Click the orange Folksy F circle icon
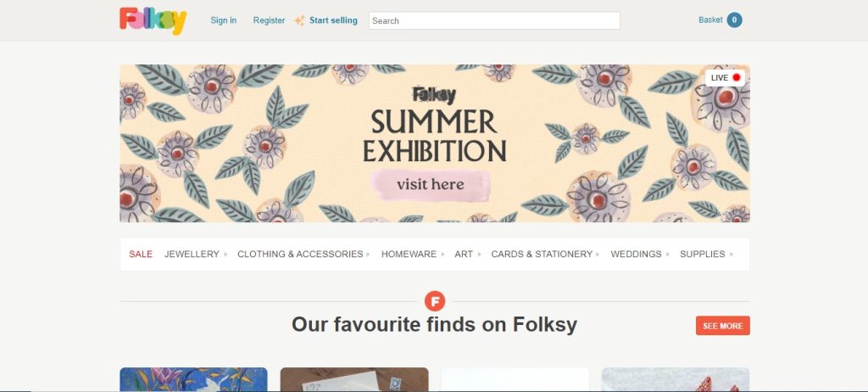 point(434,300)
